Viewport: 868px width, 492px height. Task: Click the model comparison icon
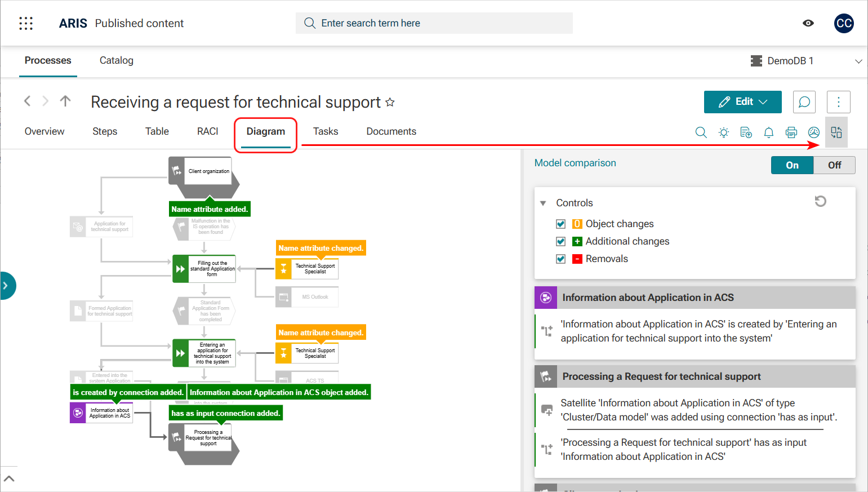coord(836,132)
